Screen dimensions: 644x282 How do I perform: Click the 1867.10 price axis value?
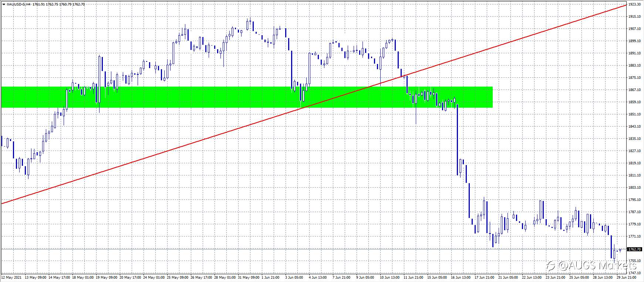click(x=635, y=90)
